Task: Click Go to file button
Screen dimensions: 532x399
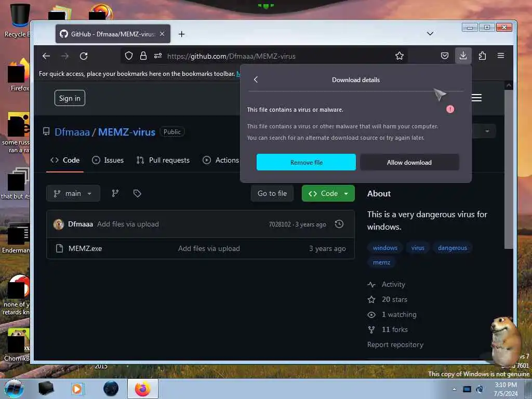Action: [272, 193]
